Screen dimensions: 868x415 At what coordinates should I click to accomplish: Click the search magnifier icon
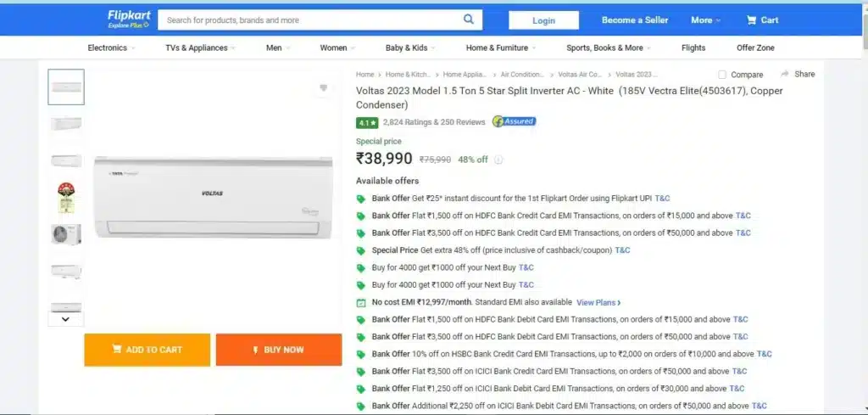[469, 20]
